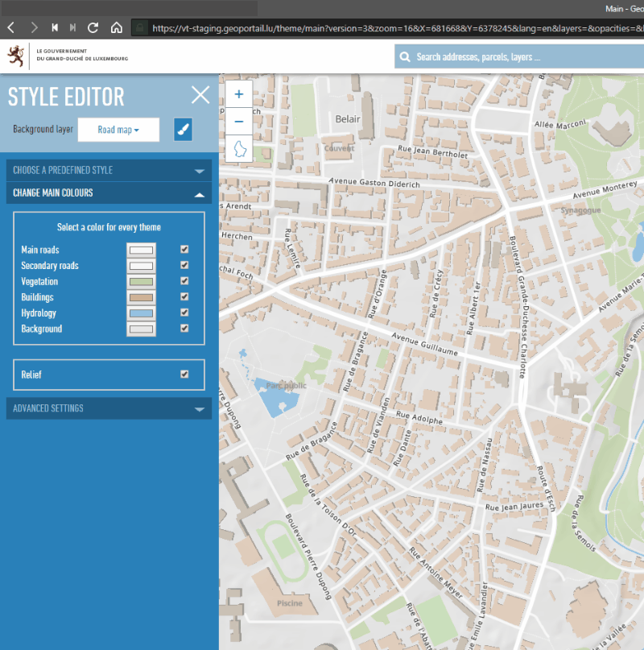
Task: Click the browser back arrow
Action: click(x=12, y=27)
